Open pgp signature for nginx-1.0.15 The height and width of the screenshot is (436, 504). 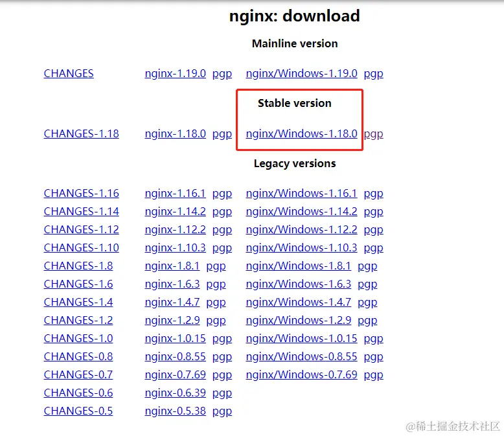(222, 339)
